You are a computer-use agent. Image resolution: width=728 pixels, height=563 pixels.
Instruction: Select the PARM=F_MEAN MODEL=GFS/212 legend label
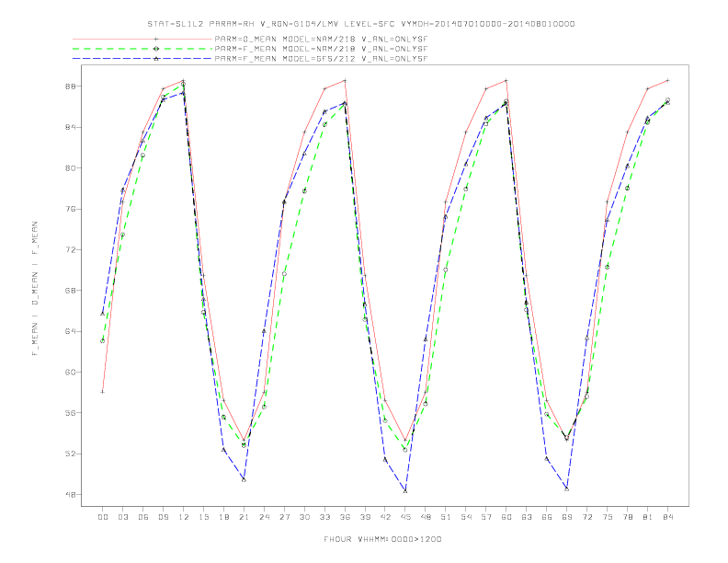click(x=321, y=59)
